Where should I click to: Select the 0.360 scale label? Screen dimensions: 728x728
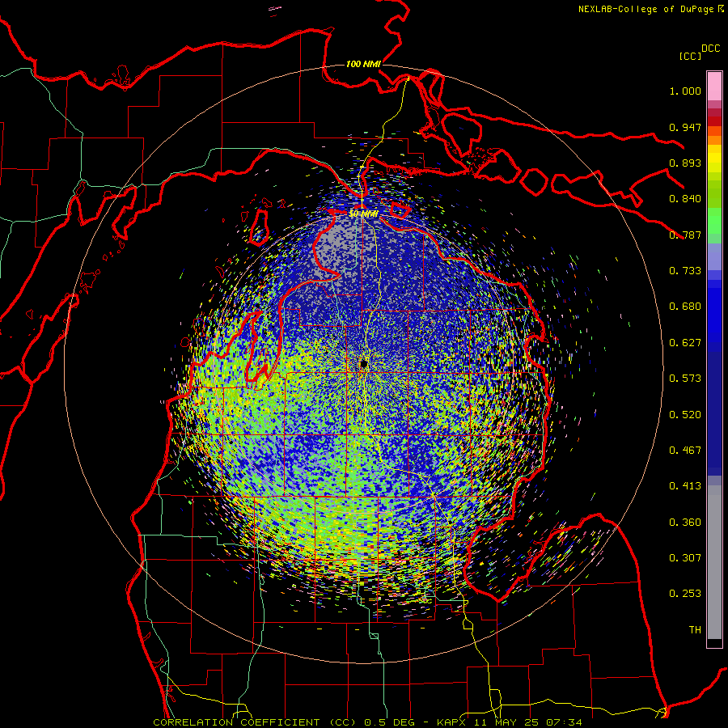(685, 523)
